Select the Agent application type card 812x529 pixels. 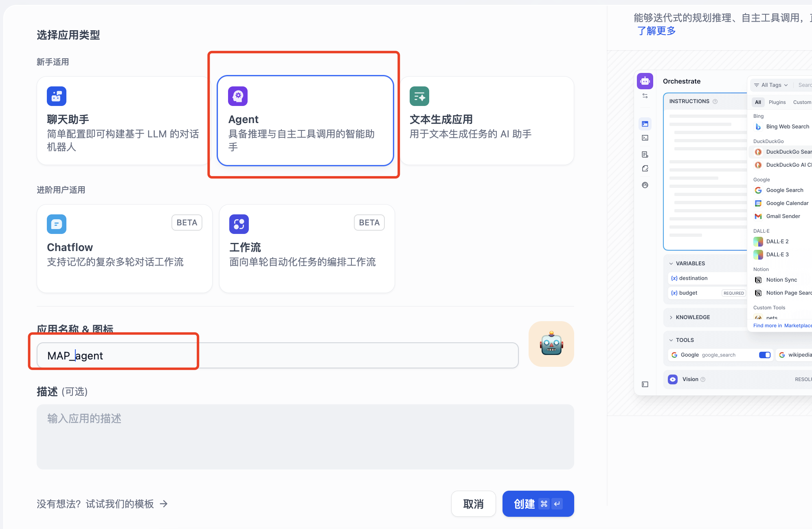(305, 121)
